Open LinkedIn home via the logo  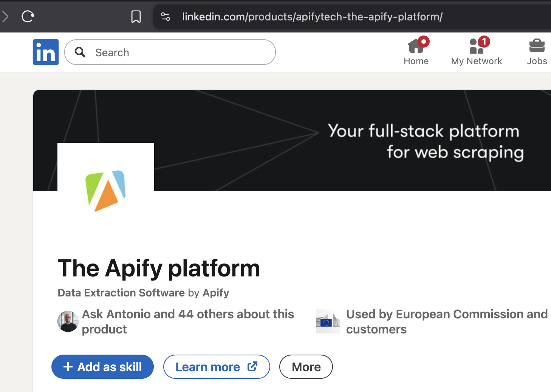(46, 52)
